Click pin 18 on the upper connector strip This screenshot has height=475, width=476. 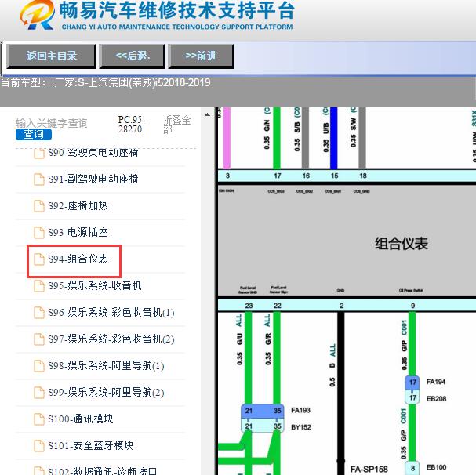pyautogui.click(x=363, y=176)
